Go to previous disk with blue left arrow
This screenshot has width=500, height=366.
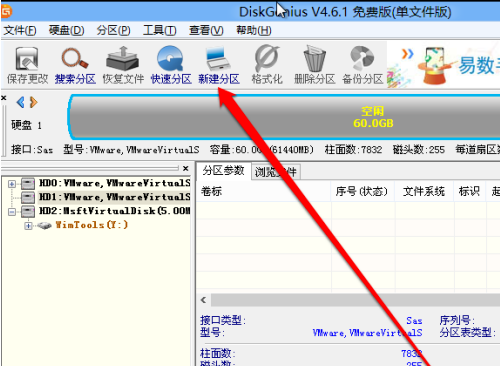(21, 102)
